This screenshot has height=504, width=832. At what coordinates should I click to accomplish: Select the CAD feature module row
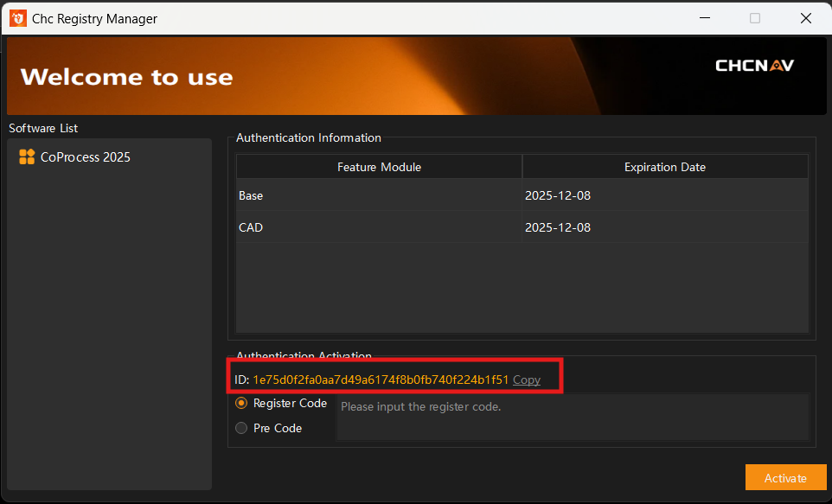point(379,227)
